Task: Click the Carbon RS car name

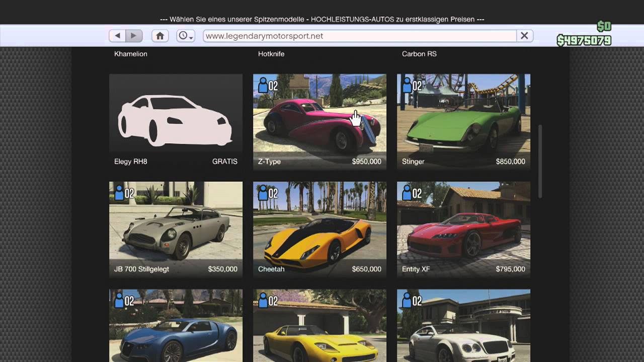Action: (419, 54)
